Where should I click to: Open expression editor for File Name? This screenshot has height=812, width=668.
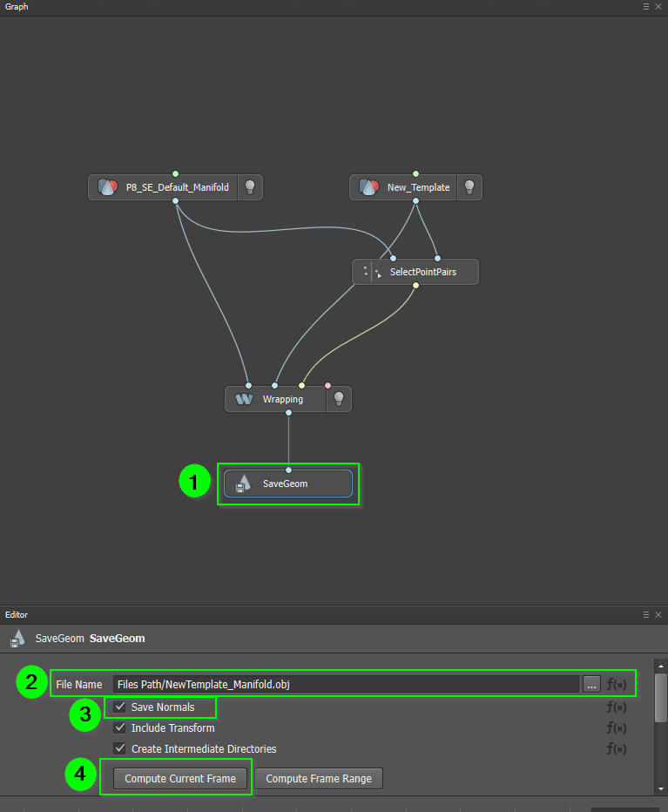click(x=617, y=684)
